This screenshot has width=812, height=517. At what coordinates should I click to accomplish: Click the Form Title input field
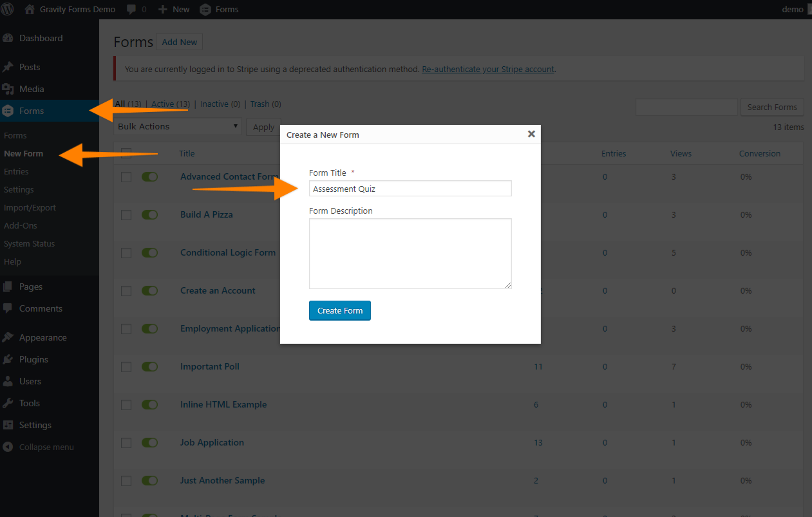tap(410, 189)
